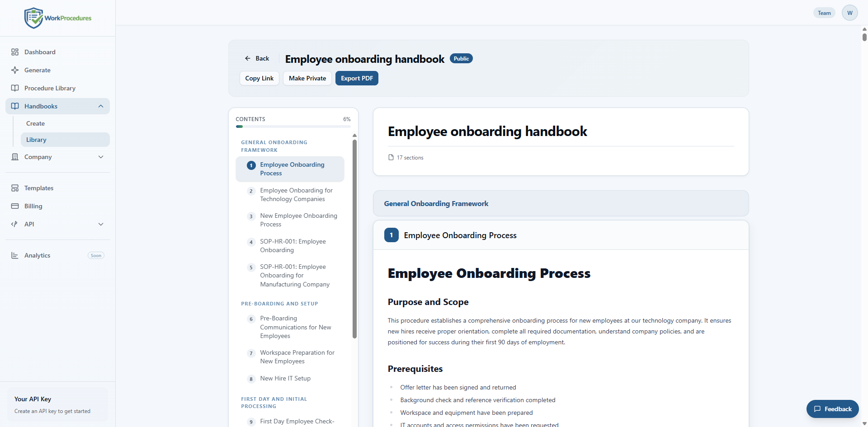868x427 pixels.
Task: Open Feedback via the chat icon
Action: (x=818, y=409)
